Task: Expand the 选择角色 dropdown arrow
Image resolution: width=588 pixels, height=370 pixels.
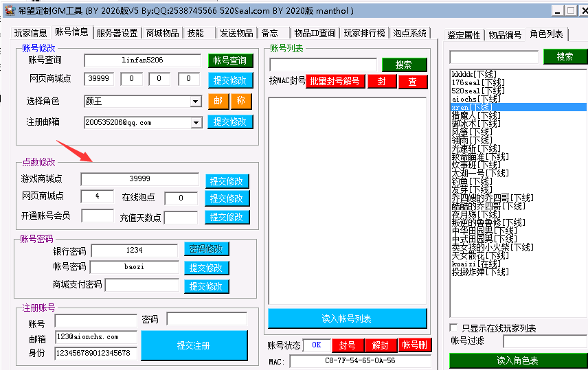Action: tap(195, 102)
